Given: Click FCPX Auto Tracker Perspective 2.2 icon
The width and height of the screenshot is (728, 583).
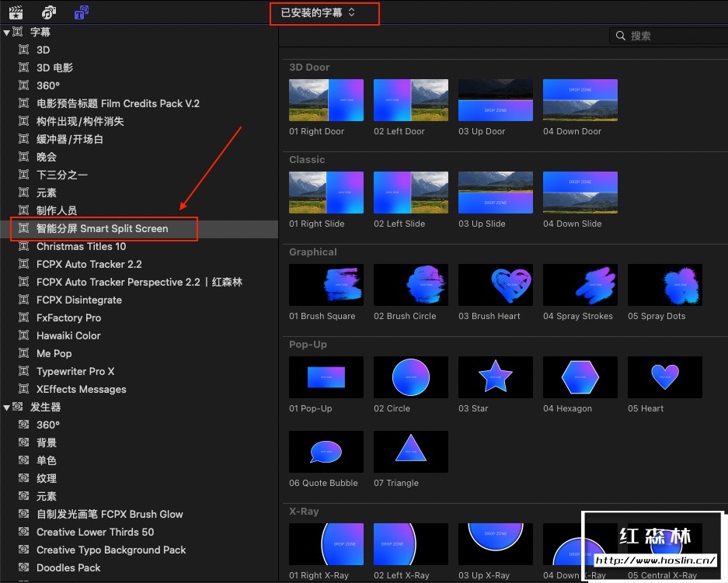Looking at the screenshot, I should pyautogui.click(x=23, y=282).
